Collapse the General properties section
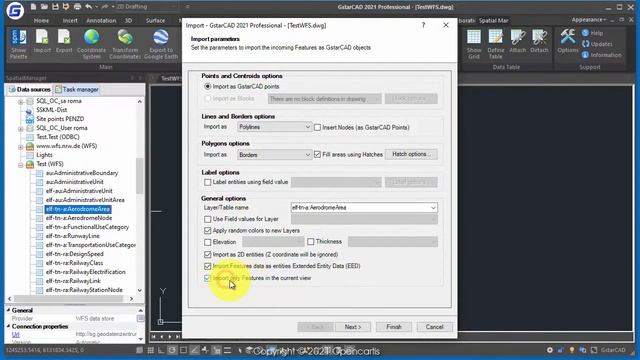 coord(9,310)
